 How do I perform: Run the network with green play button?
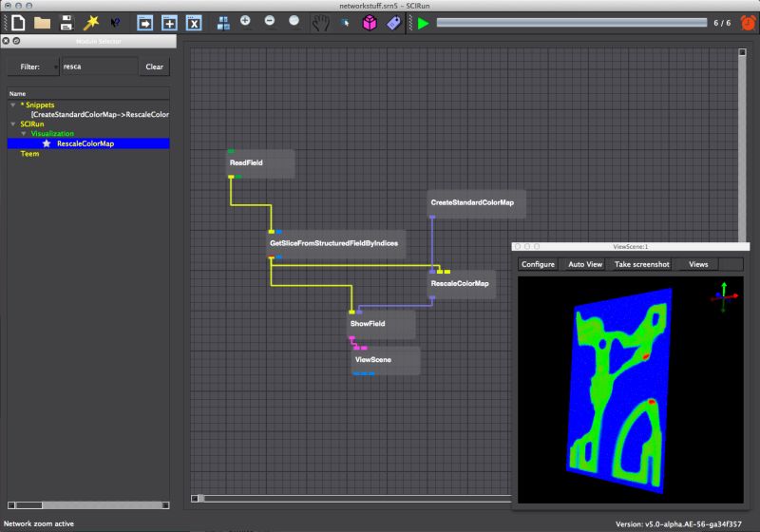[423, 23]
